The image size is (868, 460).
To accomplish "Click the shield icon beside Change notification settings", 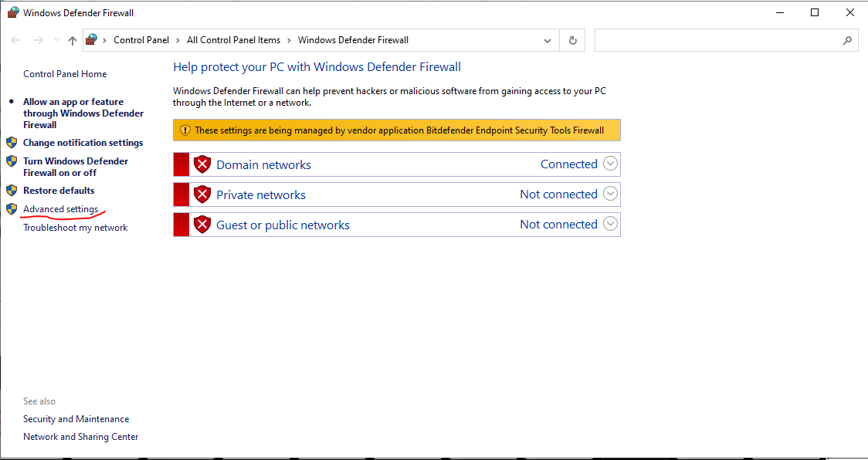I will tap(12, 142).
